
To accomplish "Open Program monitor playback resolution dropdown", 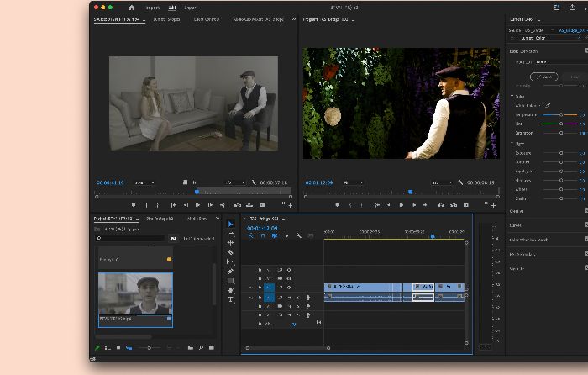I will [442, 182].
